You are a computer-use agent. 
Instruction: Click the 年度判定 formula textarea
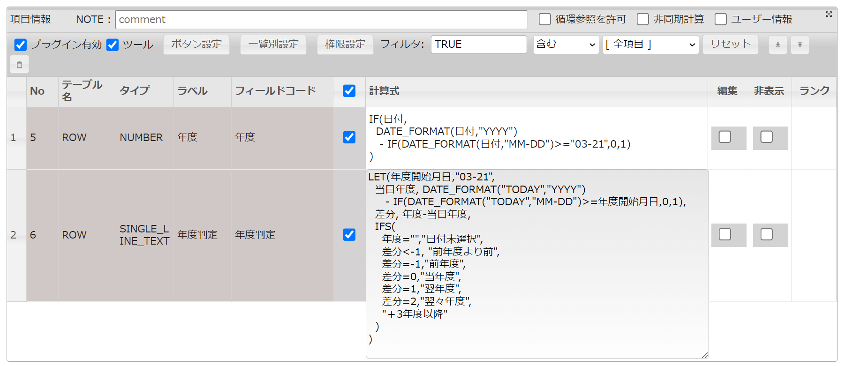pos(537,264)
